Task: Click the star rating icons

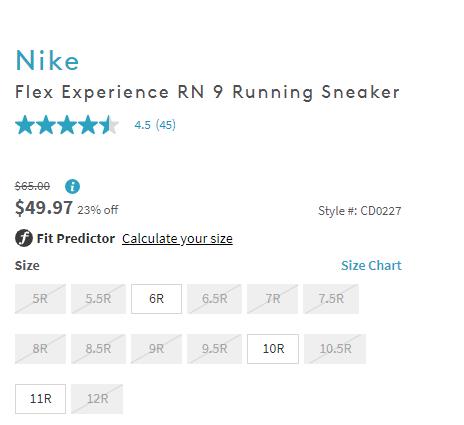Action: coord(67,125)
